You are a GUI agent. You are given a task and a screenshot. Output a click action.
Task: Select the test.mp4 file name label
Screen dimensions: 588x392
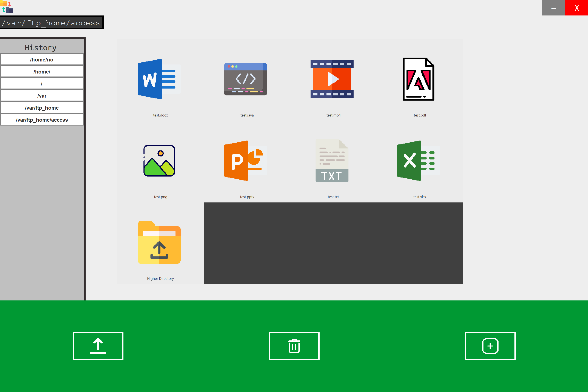pos(333,115)
